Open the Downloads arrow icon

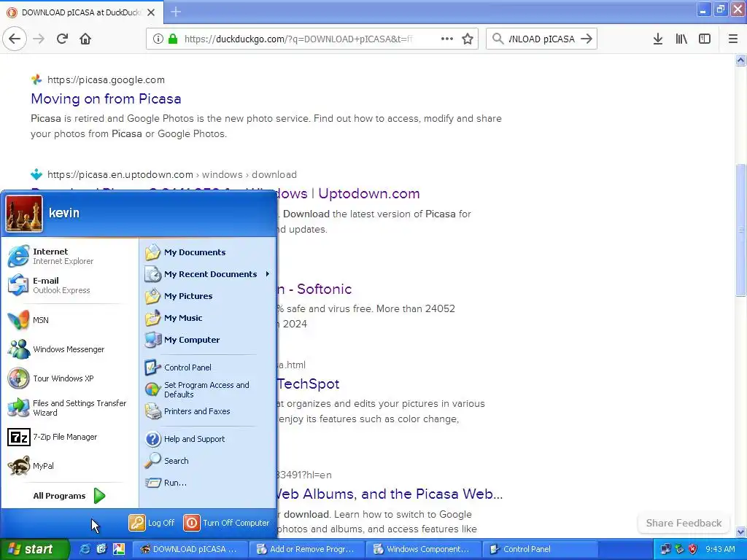[657, 39]
